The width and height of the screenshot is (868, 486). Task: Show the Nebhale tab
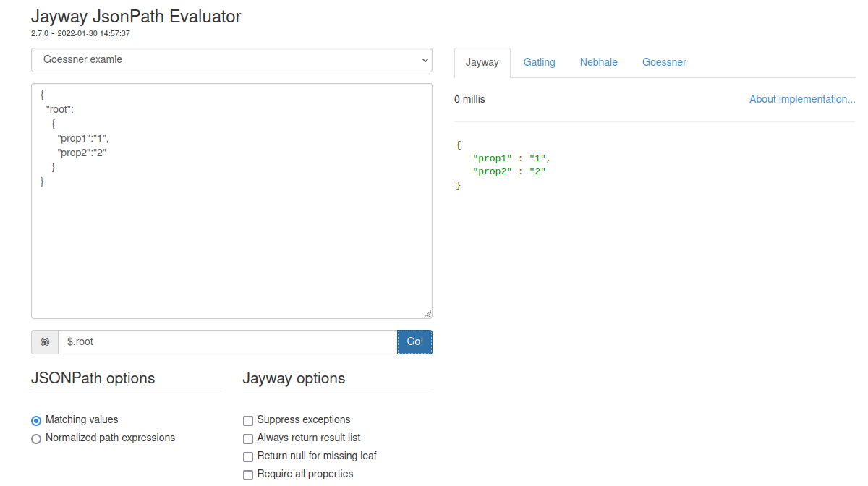point(599,62)
